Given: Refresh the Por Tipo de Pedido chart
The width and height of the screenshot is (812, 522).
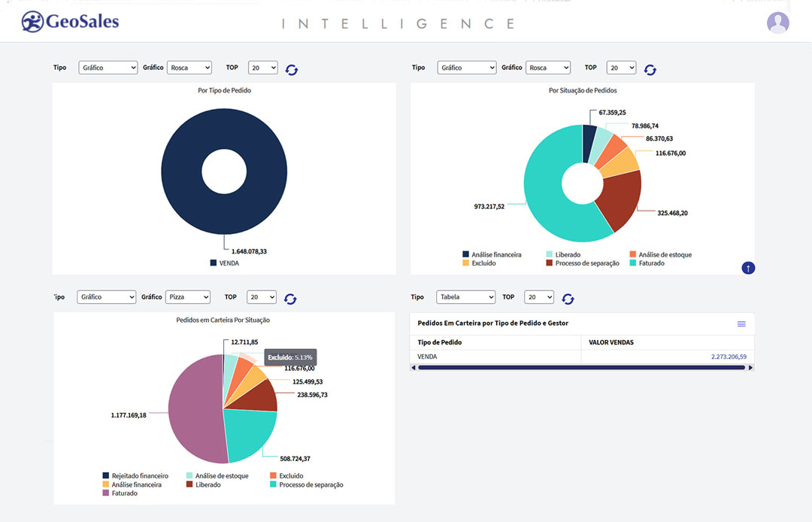Looking at the screenshot, I should [x=292, y=69].
